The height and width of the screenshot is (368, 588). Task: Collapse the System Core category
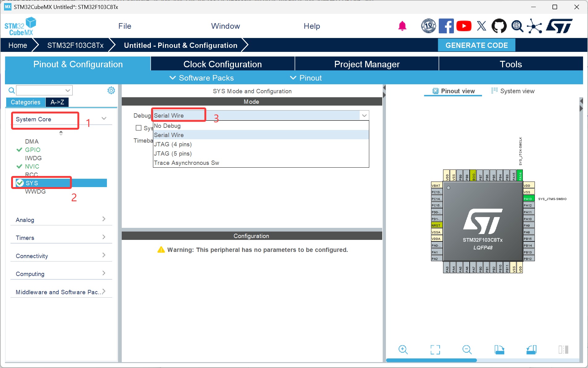pyautogui.click(x=104, y=119)
